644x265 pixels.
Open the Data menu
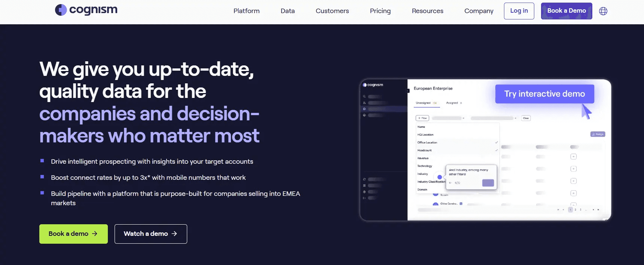(x=288, y=11)
